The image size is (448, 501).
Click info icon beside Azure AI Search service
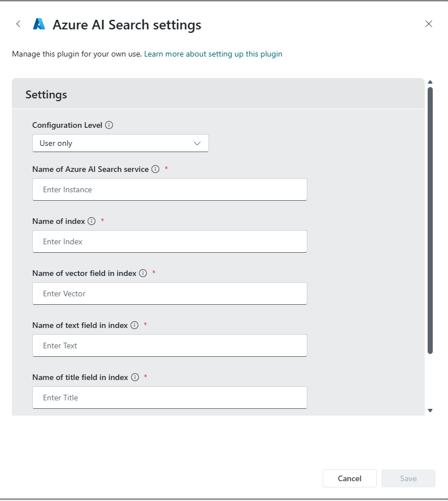[x=155, y=169]
